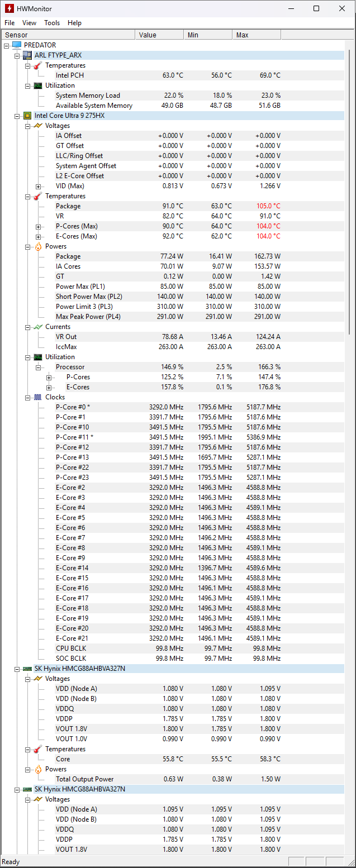This screenshot has width=356, height=868.
Task: Click the ARL FTYPE_ARX motherboard icon
Action: pyautogui.click(x=27, y=55)
